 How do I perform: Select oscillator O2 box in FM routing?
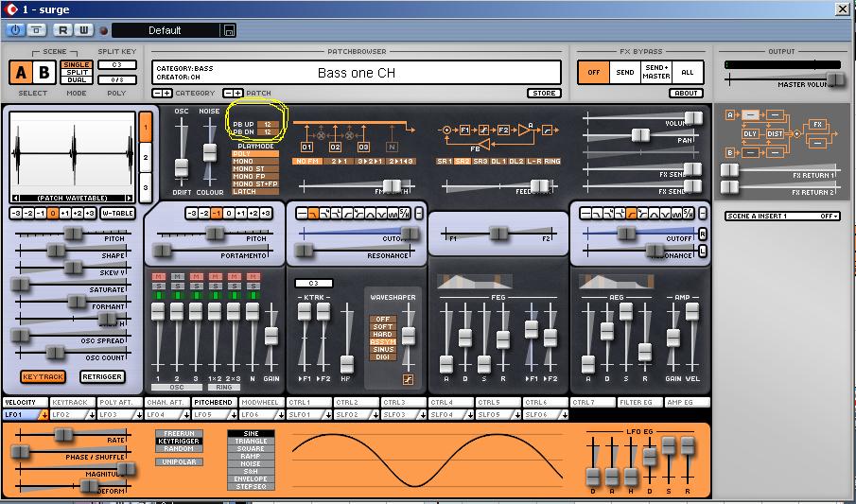coord(335,147)
